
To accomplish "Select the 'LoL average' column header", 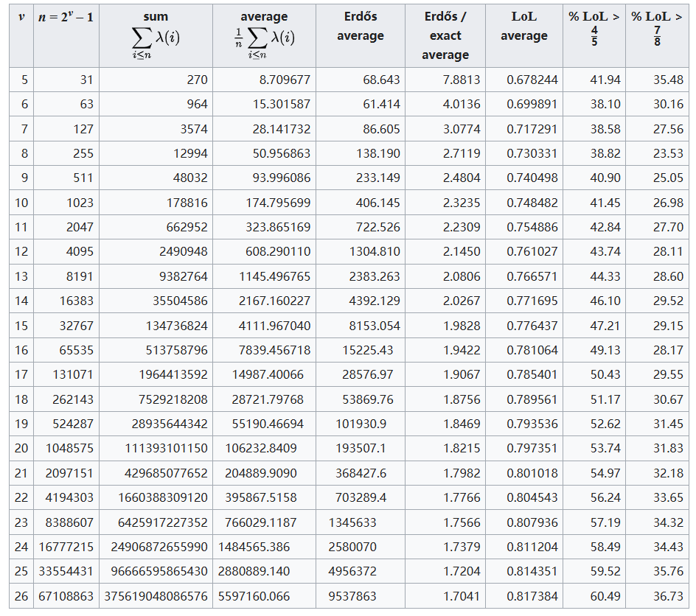I will click(523, 27).
